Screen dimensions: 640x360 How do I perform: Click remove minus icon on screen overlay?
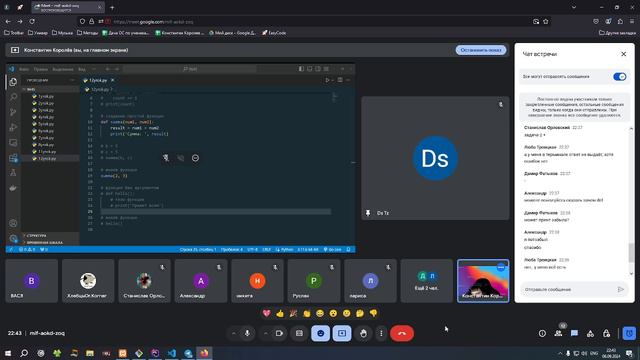pyautogui.click(x=196, y=158)
